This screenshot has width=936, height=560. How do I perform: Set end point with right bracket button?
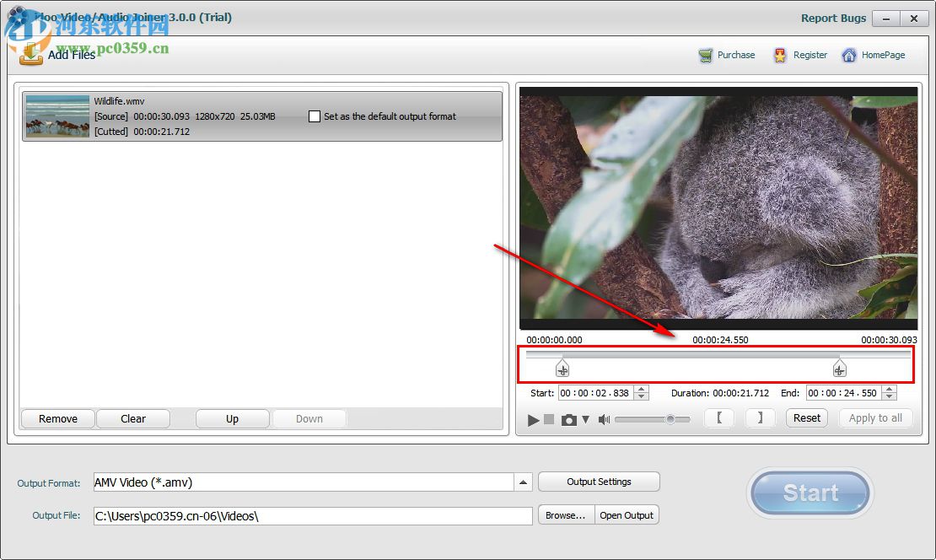760,418
